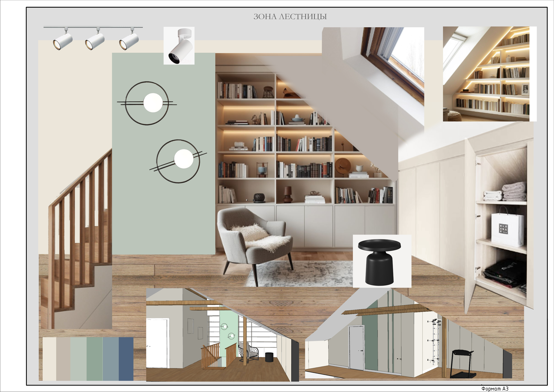
Task: Pick the dusty blue-grey swatch
Action: pyautogui.click(x=111, y=359)
